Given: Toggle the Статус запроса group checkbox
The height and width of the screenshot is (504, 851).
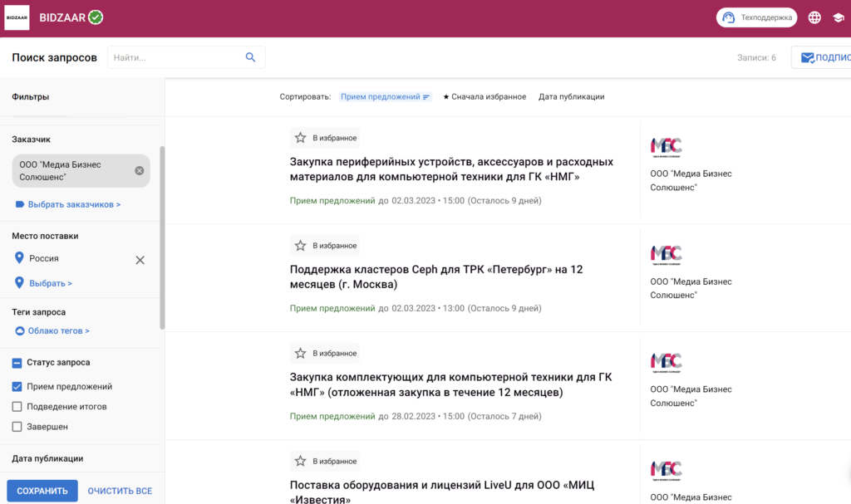Looking at the screenshot, I should 17,363.
